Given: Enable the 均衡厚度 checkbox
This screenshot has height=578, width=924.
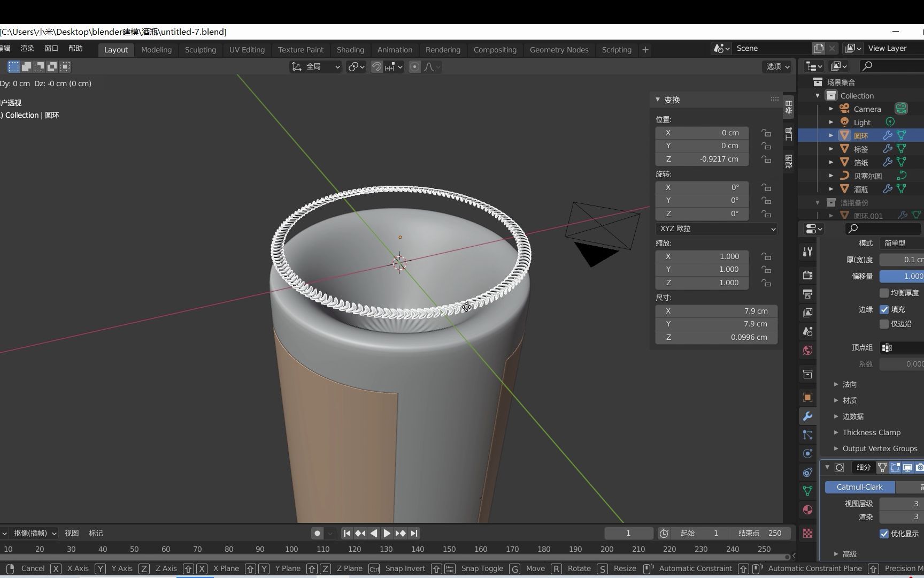Looking at the screenshot, I should tap(885, 292).
